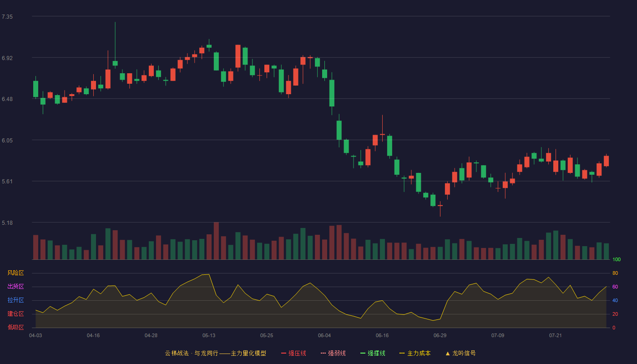Click the 04-28 date label
637x364 pixels.
[151, 335]
